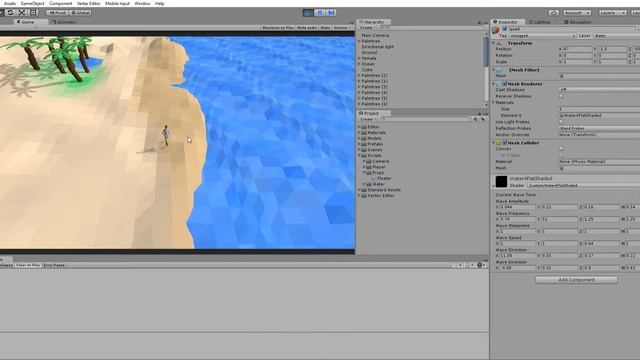Expand the Ocean object in Hierarchy

359,64
